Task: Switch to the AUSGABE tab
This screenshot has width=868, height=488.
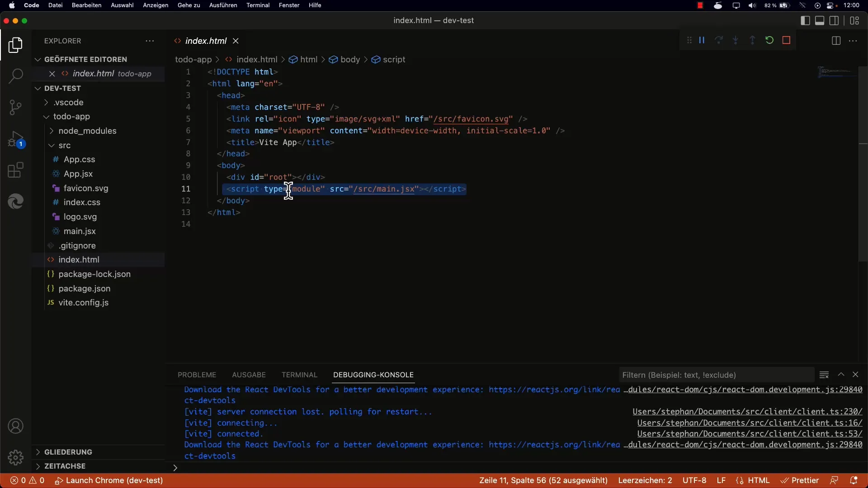Action: point(249,375)
